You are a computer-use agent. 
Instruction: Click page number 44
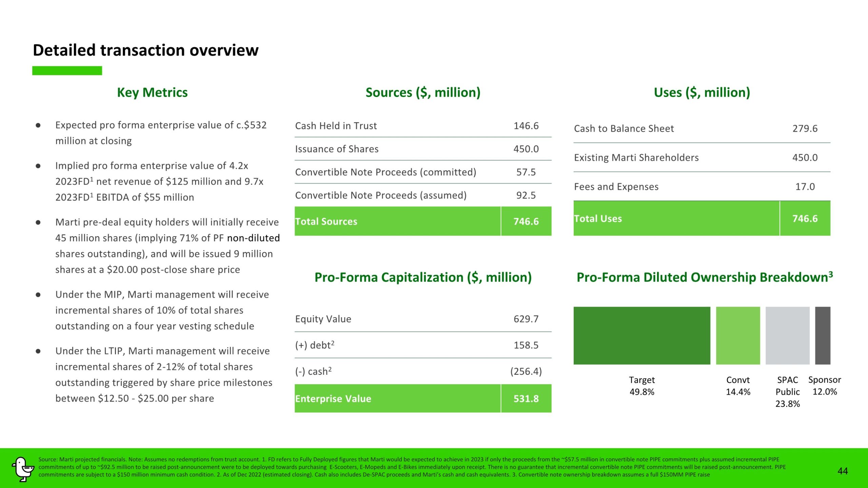(843, 471)
